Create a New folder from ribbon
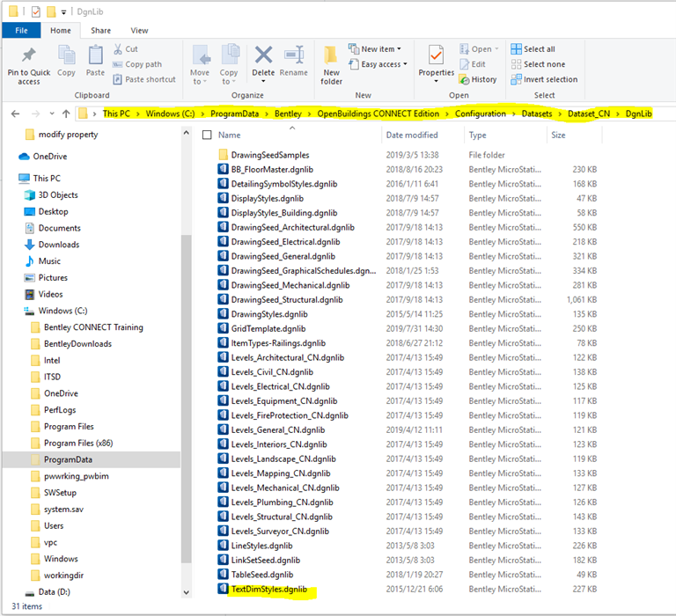The width and height of the screenshot is (676, 616). [x=331, y=64]
